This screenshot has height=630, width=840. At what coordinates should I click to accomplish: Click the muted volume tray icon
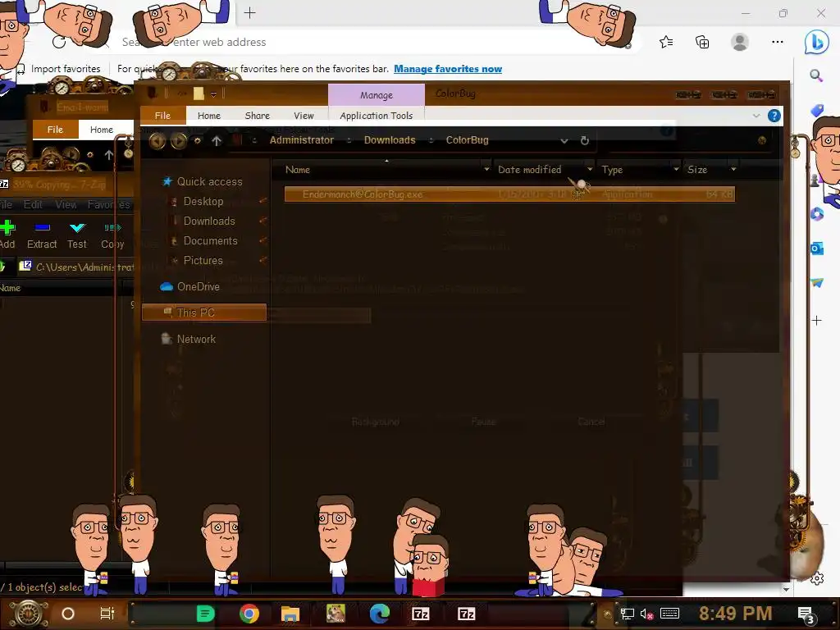point(646,614)
